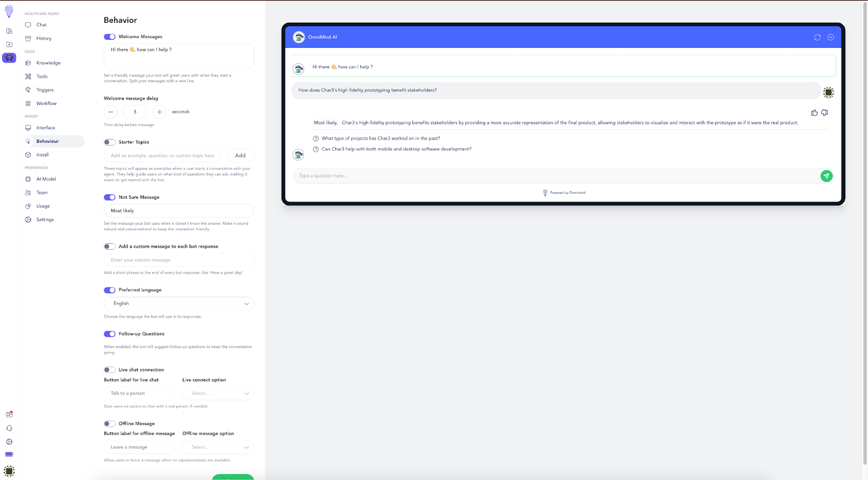Click the green save button at panel bottom
Image resolution: width=868 pixels, height=480 pixels.
point(233,477)
